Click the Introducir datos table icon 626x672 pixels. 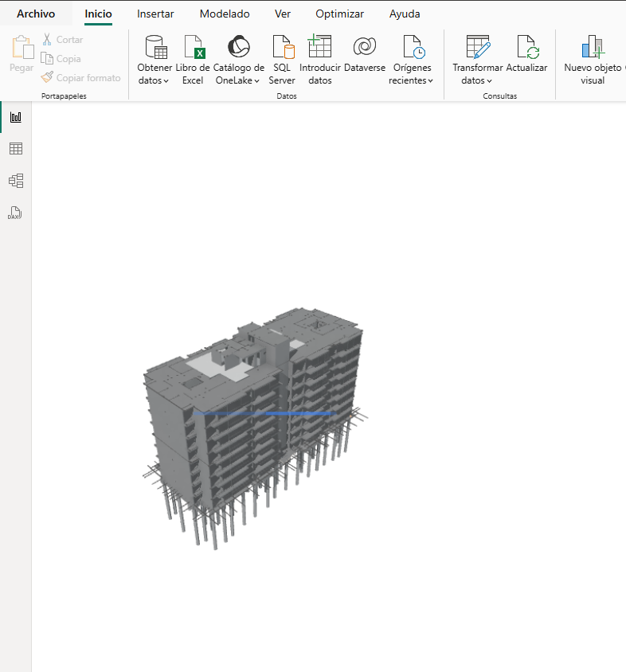(319, 46)
